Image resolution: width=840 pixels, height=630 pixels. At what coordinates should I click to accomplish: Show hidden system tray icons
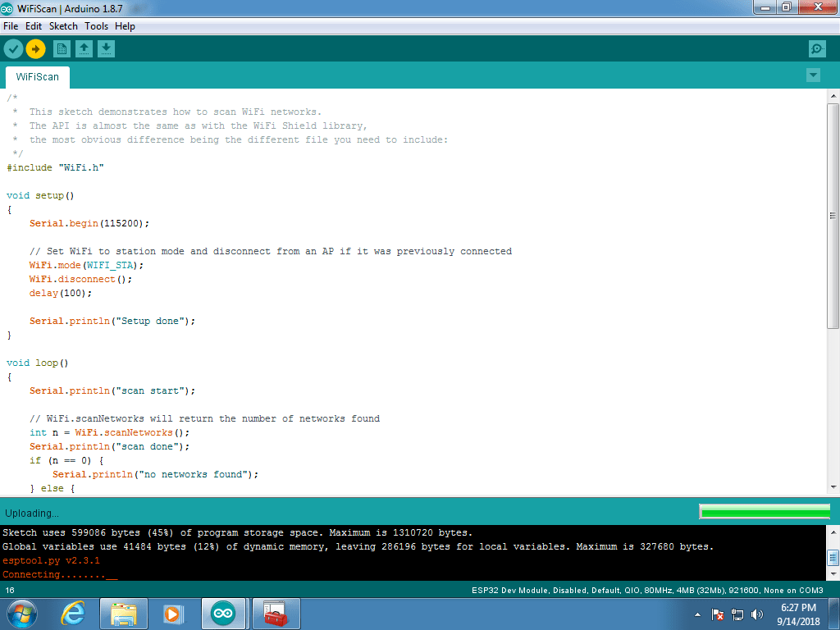697,614
